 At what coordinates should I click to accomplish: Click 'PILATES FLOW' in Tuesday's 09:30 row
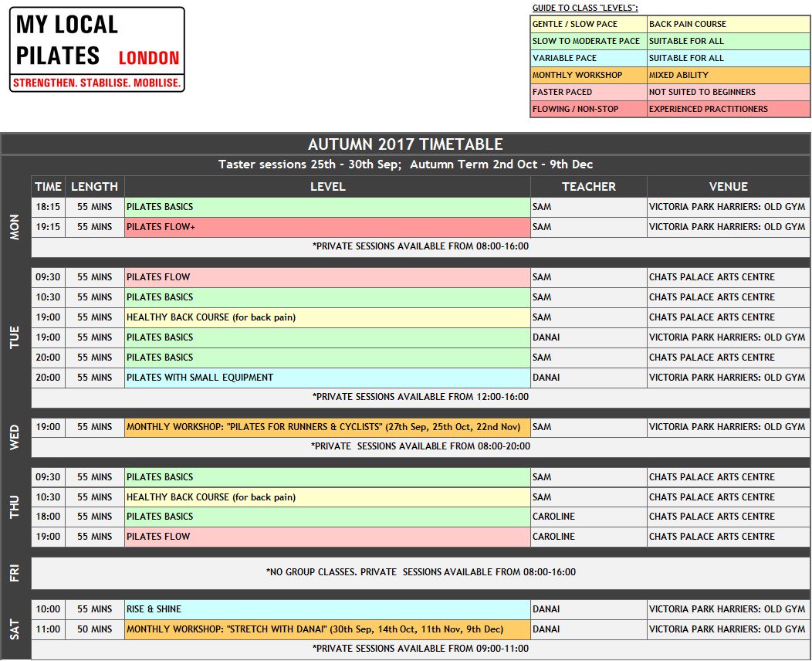click(328, 278)
